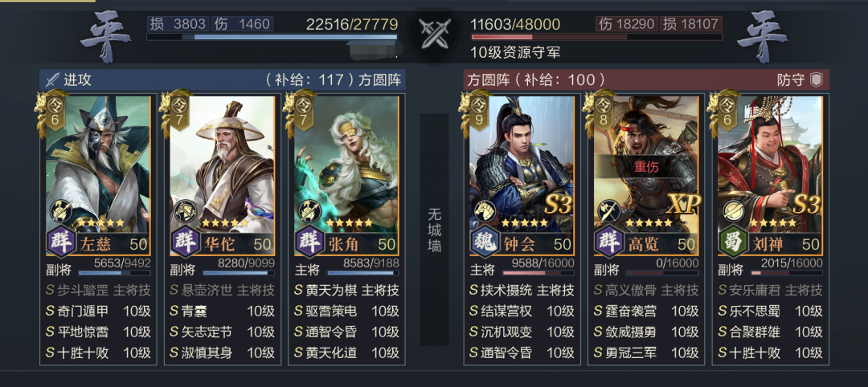
Task: Click 钟会's 魏 faction badge
Action: tap(484, 243)
